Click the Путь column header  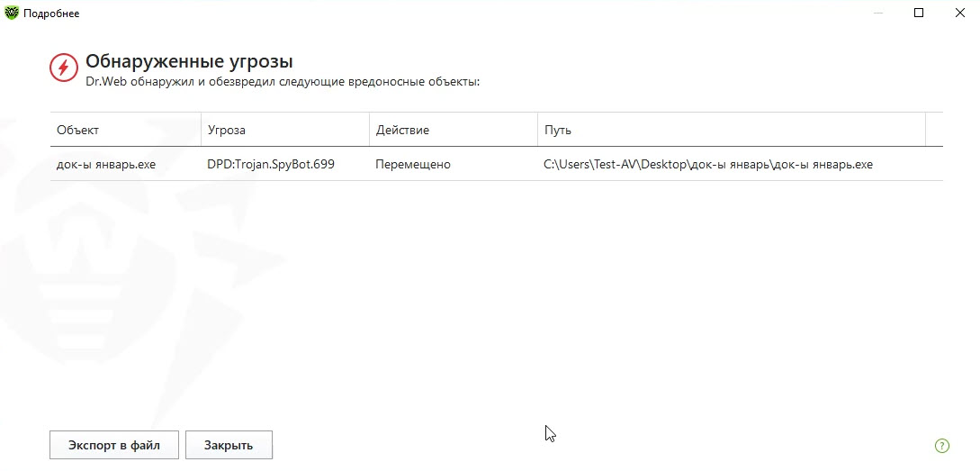(557, 130)
